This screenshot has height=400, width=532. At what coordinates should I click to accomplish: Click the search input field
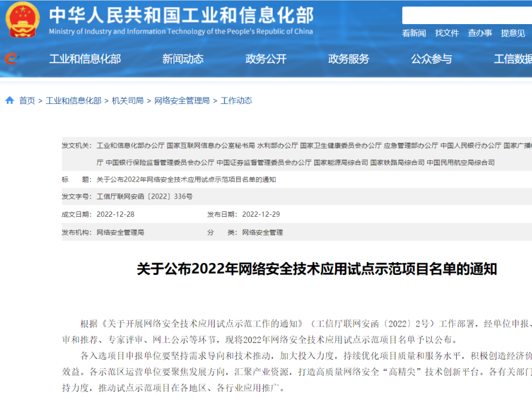[467, 15]
